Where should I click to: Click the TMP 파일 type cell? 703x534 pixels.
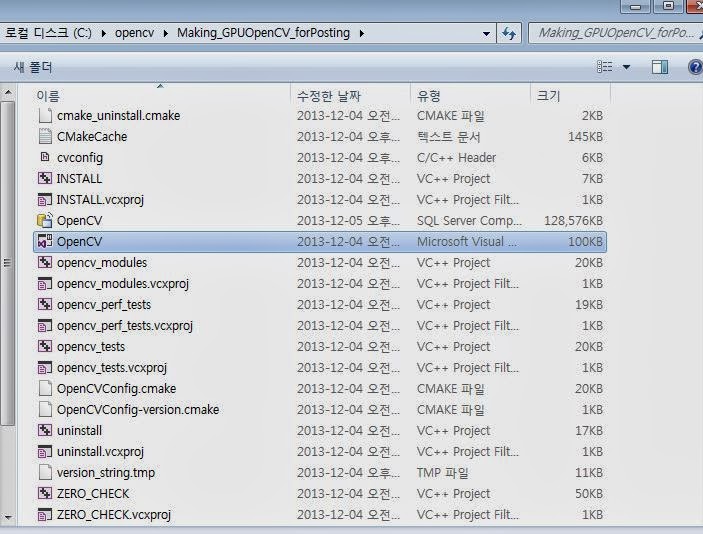click(443, 473)
